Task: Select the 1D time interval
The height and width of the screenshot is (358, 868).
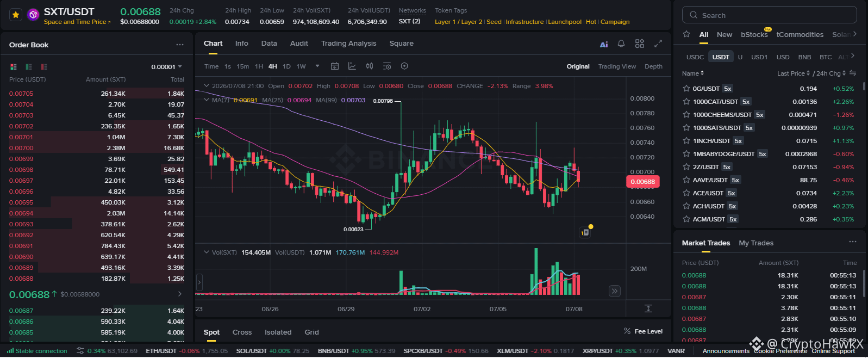Action: (x=286, y=66)
